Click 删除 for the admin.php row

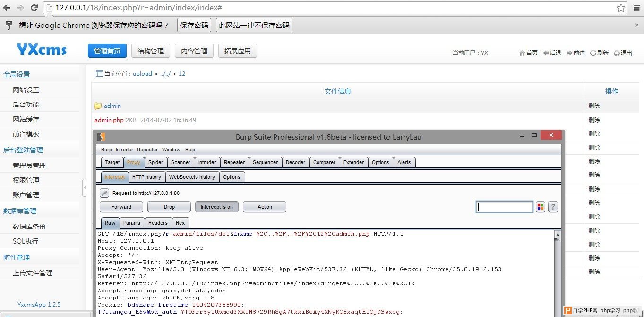coord(594,120)
